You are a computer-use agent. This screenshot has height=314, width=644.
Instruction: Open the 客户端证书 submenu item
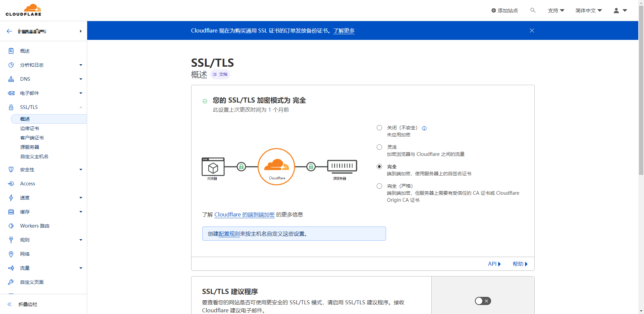coord(32,138)
